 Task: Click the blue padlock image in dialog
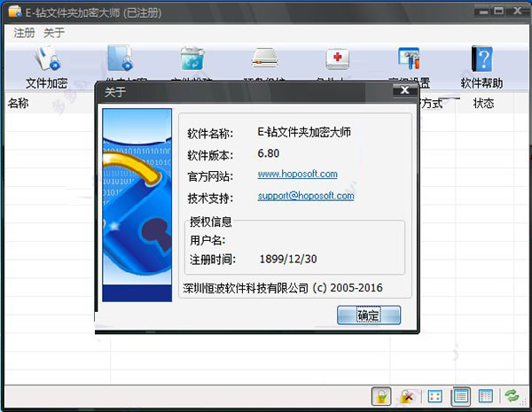click(x=137, y=206)
